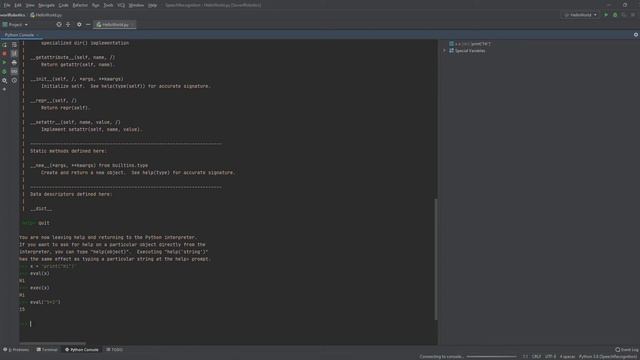Click the green Execute statement icon
Image resolution: width=640 pixels, height=360 pixels.
click(x=4, y=62)
